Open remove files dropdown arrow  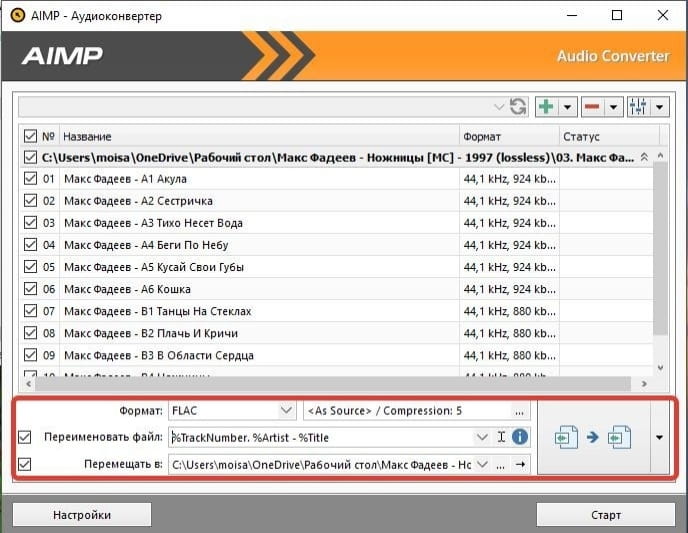click(x=613, y=107)
